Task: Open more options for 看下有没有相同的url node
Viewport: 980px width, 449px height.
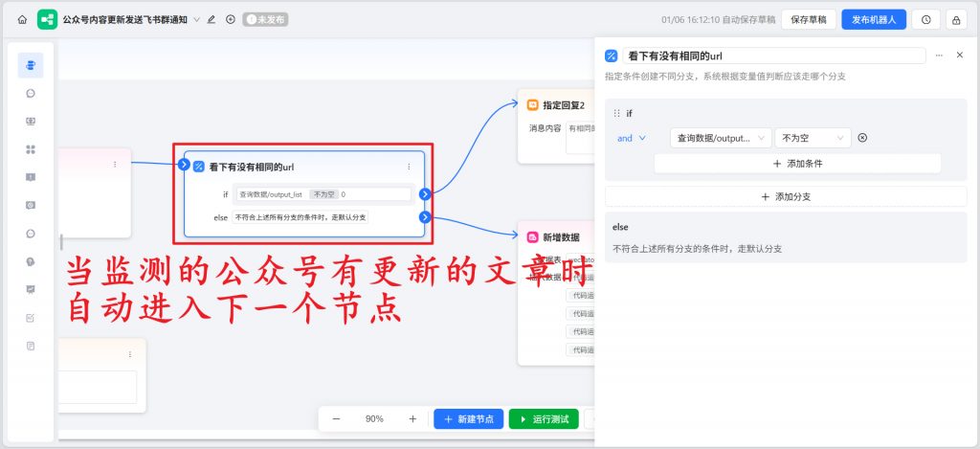Action: click(x=409, y=167)
